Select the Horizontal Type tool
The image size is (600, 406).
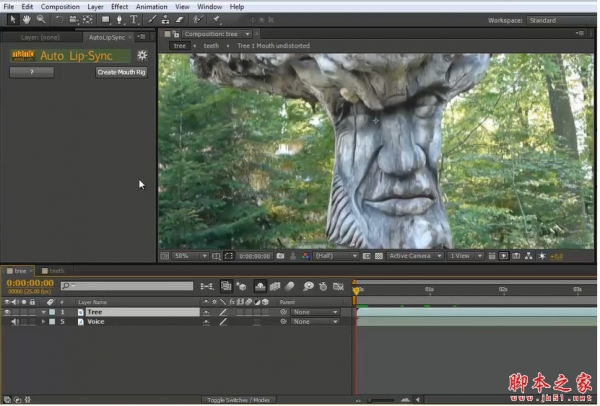pos(134,19)
